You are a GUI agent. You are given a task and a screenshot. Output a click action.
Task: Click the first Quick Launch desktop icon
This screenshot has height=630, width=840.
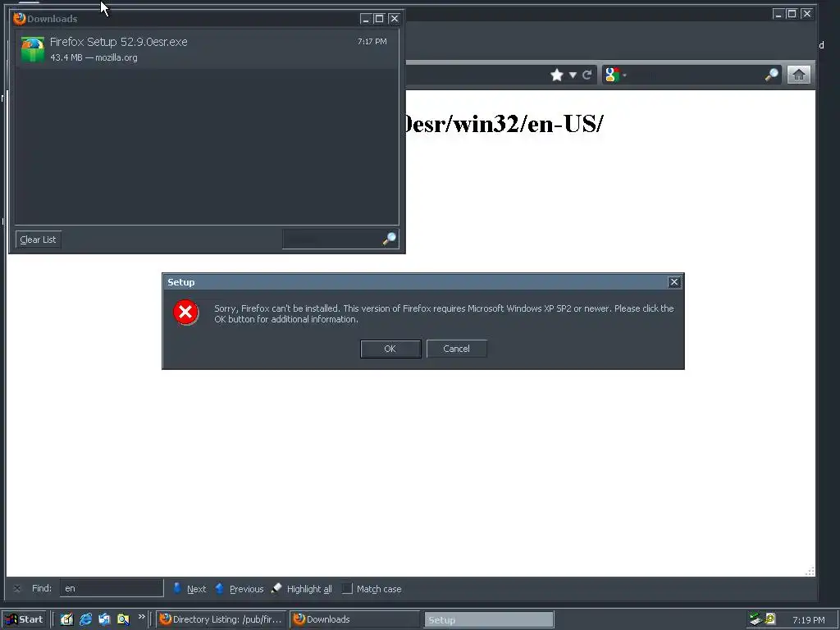click(x=66, y=619)
